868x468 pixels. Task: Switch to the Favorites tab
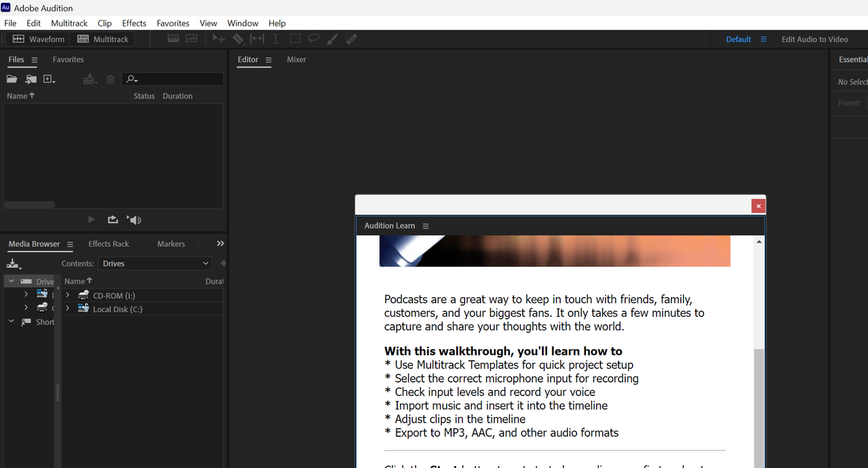click(x=68, y=60)
